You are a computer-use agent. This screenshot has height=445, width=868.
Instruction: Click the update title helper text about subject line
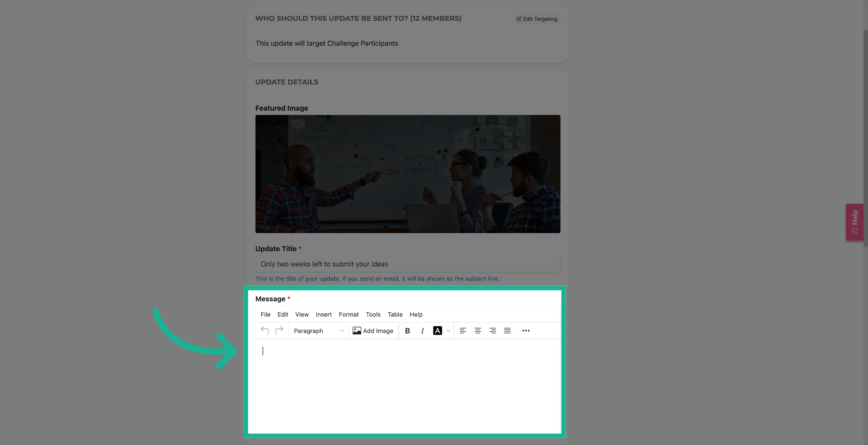coord(377,279)
